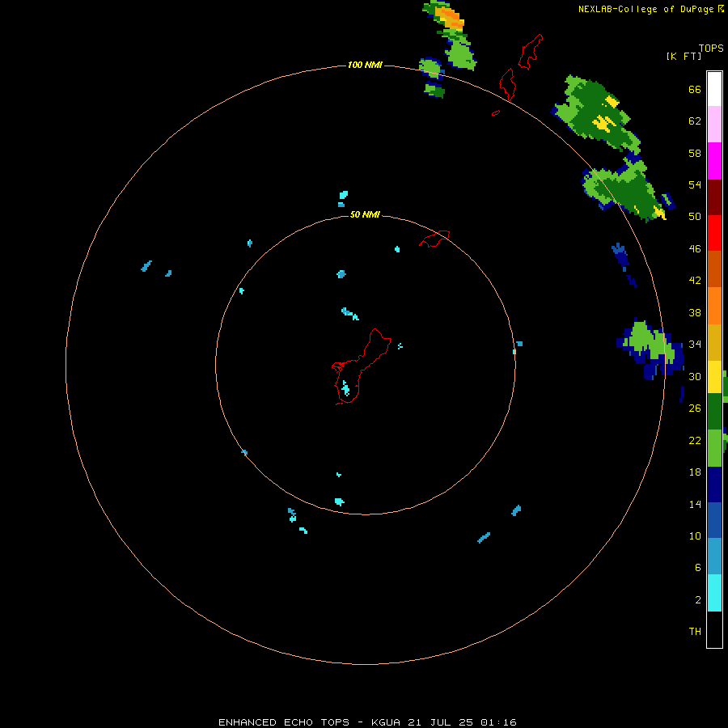The image size is (728, 728).
Task: Click the "54" legend value
Action: 695,184
